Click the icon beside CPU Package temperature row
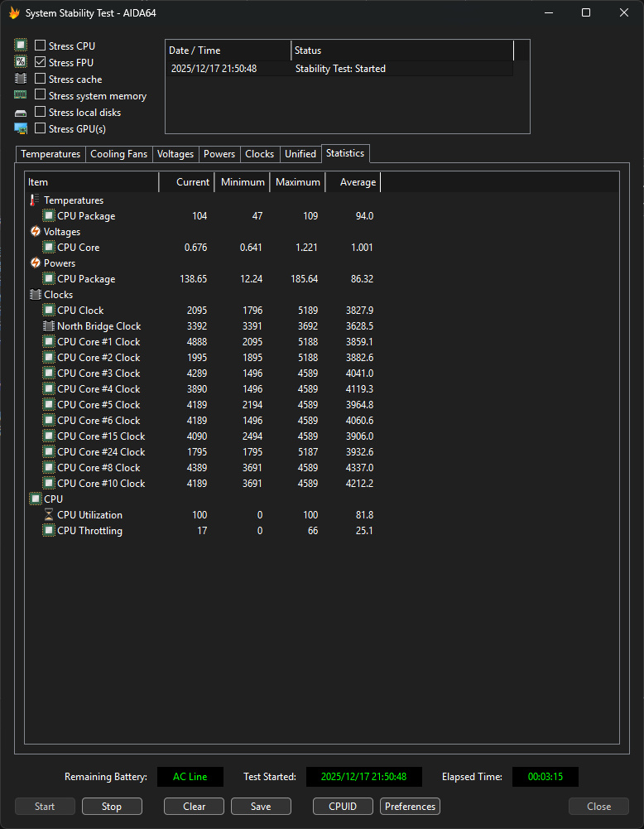The image size is (644, 829). (49, 215)
